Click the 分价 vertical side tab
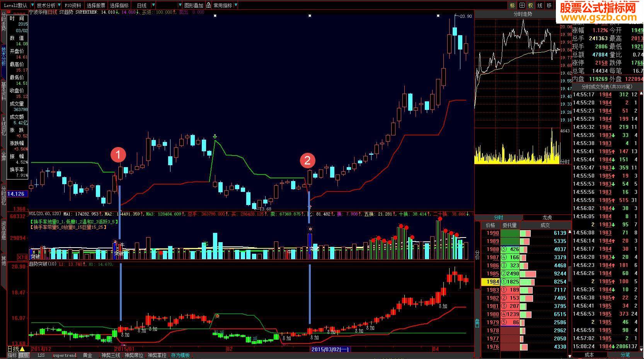Screen dimensions: 644x359 click(x=477, y=255)
